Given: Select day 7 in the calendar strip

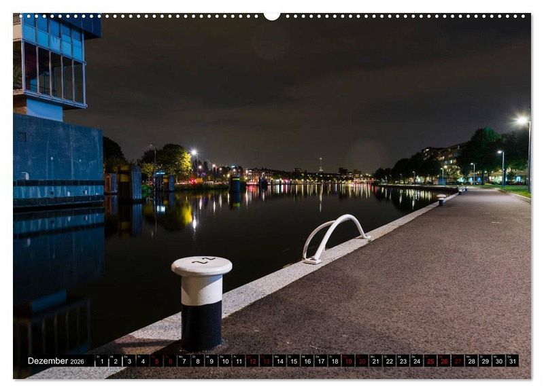Looking at the screenshot, I should [x=184, y=361].
